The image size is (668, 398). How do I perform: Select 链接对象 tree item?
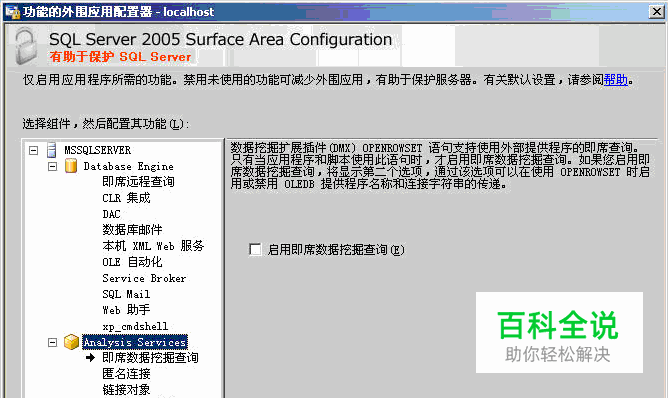coord(126,390)
